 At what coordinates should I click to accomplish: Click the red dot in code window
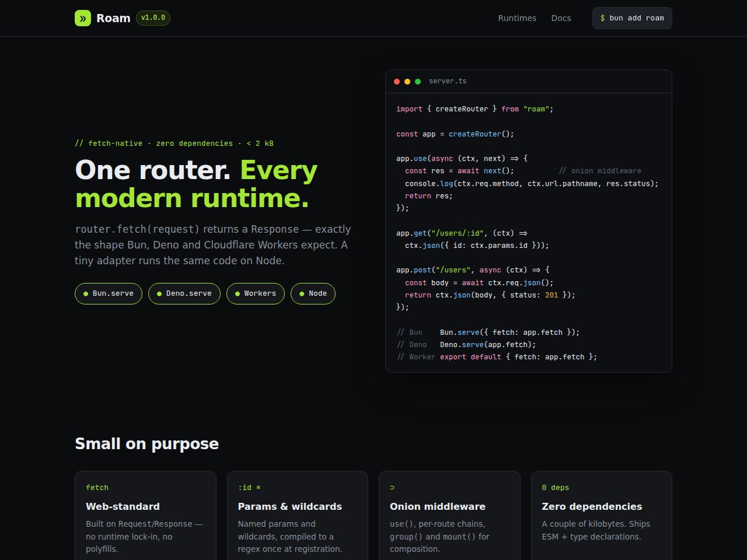397,82
